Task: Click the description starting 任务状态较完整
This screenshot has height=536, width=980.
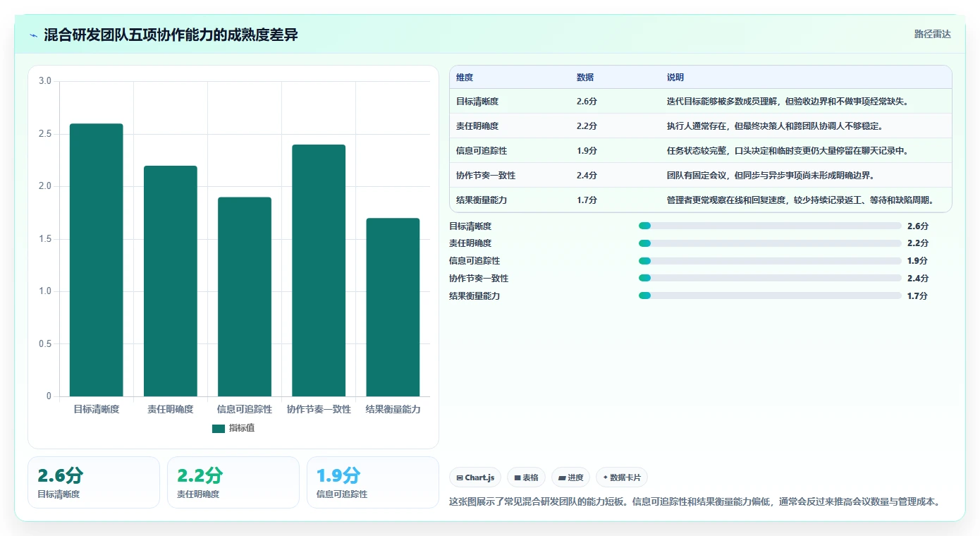Action: tap(788, 151)
